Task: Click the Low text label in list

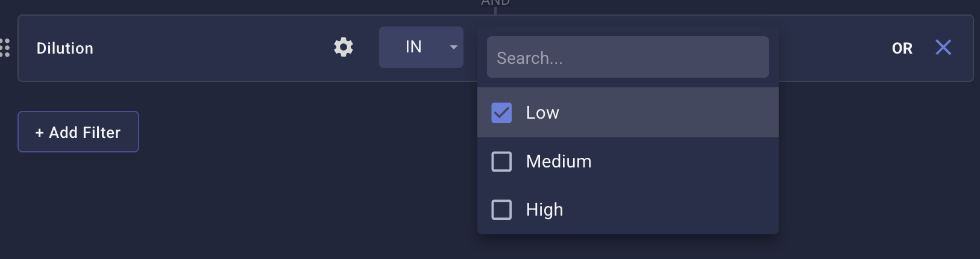Action: tap(542, 113)
